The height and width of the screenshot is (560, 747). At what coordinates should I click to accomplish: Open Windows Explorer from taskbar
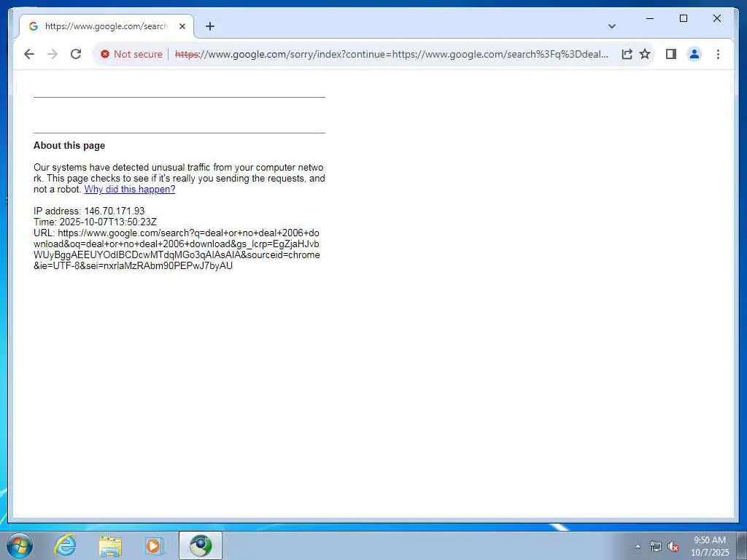(110, 545)
